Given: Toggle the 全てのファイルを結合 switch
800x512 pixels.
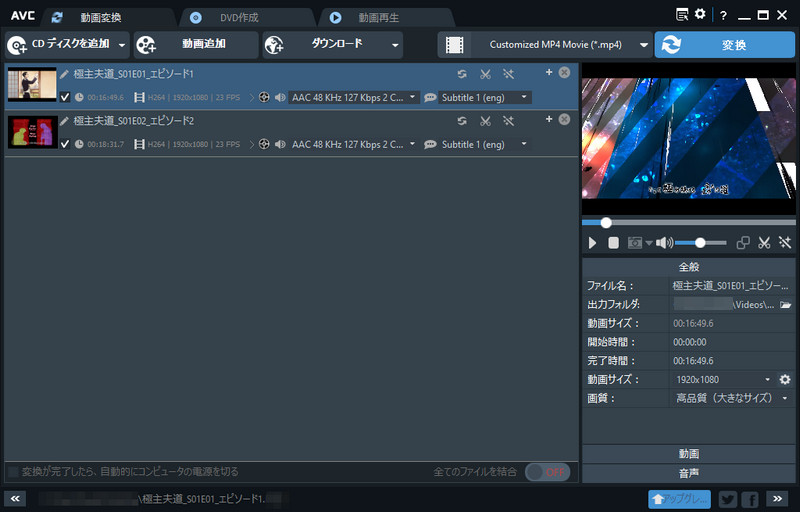Looking at the screenshot, I should tap(547, 472).
